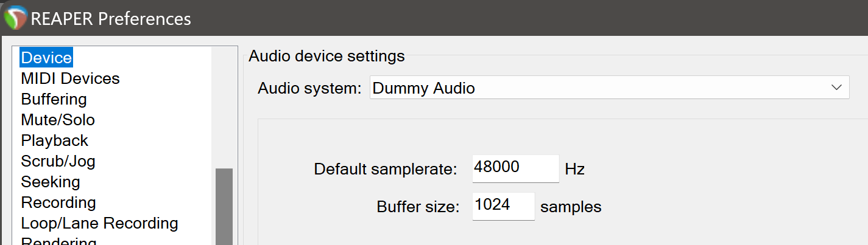Expand the Audio system dropdown showing Dummy Audio
Image resolution: width=868 pixels, height=245 pixels.
[609, 88]
